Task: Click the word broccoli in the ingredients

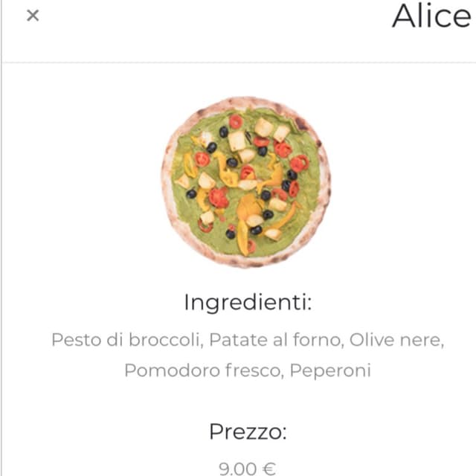Action: pos(166,340)
